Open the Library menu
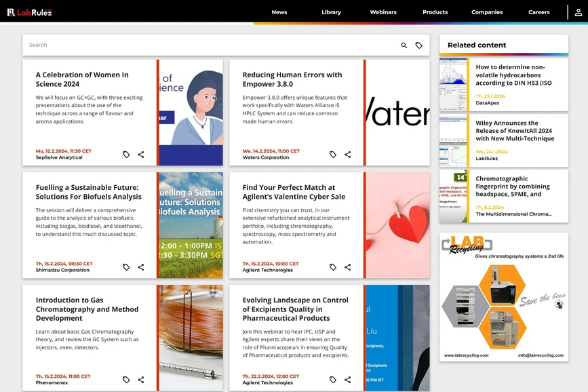The height and width of the screenshot is (392, 588). point(332,12)
